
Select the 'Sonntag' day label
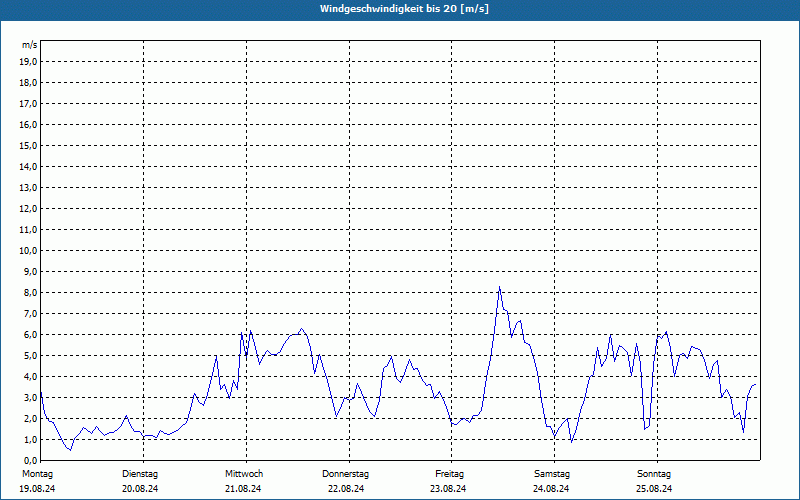[x=654, y=474]
